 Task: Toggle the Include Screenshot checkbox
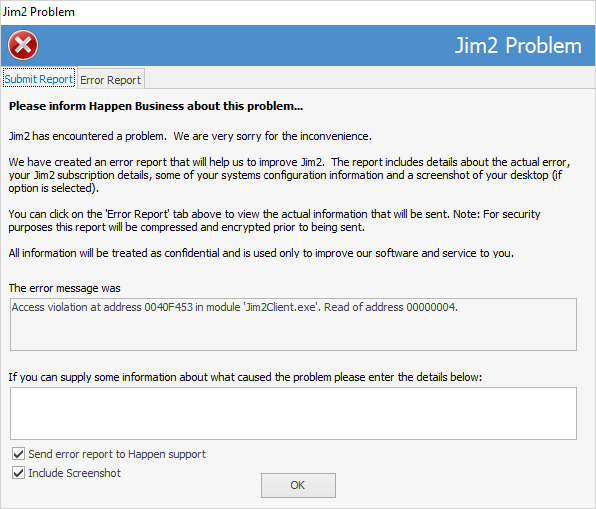(x=18, y=473)
